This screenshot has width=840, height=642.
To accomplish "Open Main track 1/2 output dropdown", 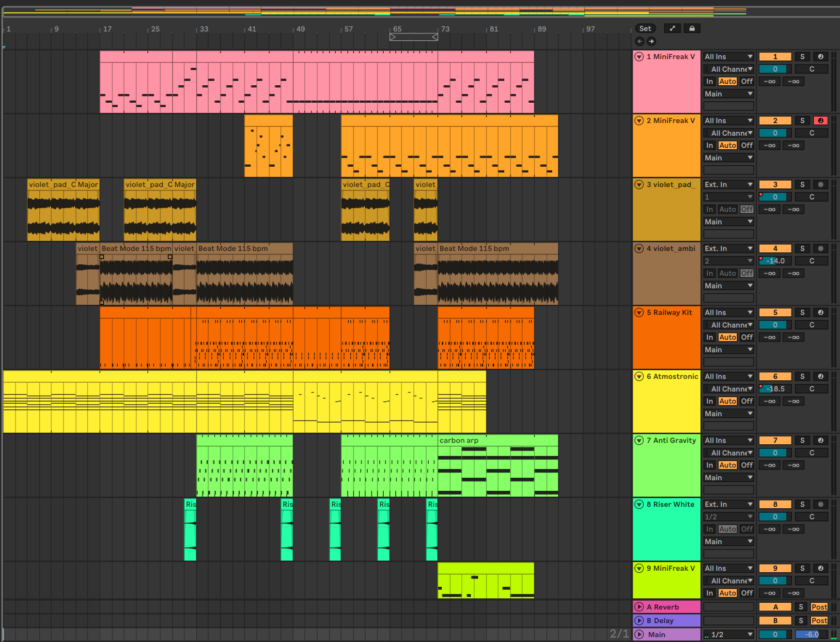I will (729, 635).
